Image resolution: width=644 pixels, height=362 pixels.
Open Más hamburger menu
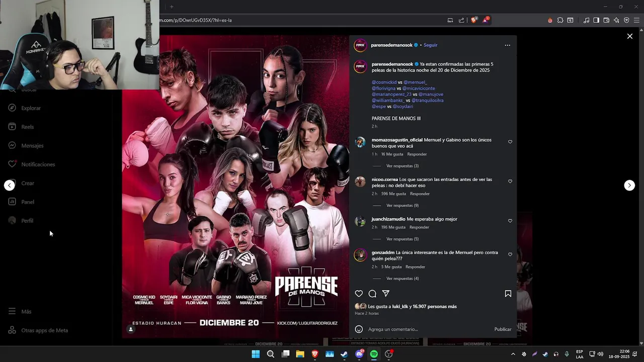[x=20, y=312]
